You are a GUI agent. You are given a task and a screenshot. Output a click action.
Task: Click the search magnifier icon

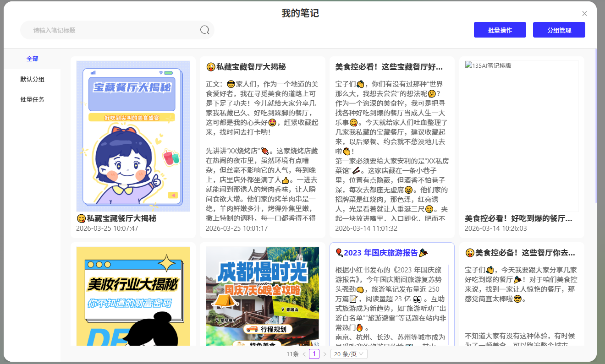point(204,30)
